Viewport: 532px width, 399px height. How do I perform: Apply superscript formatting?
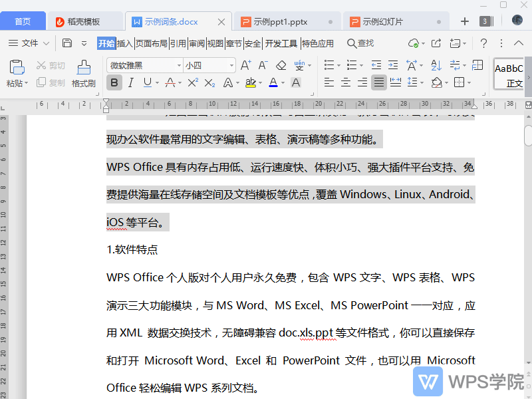click(193, 83)
